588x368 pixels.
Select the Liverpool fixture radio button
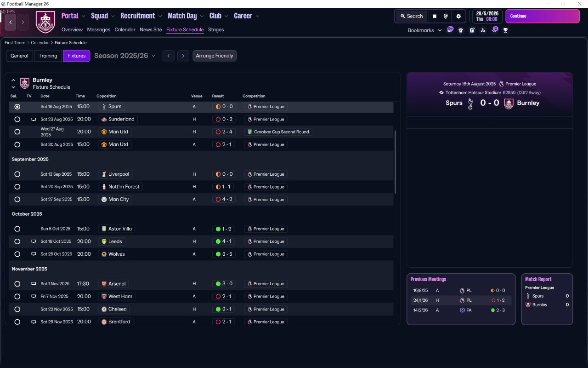[x=17, y=174]
